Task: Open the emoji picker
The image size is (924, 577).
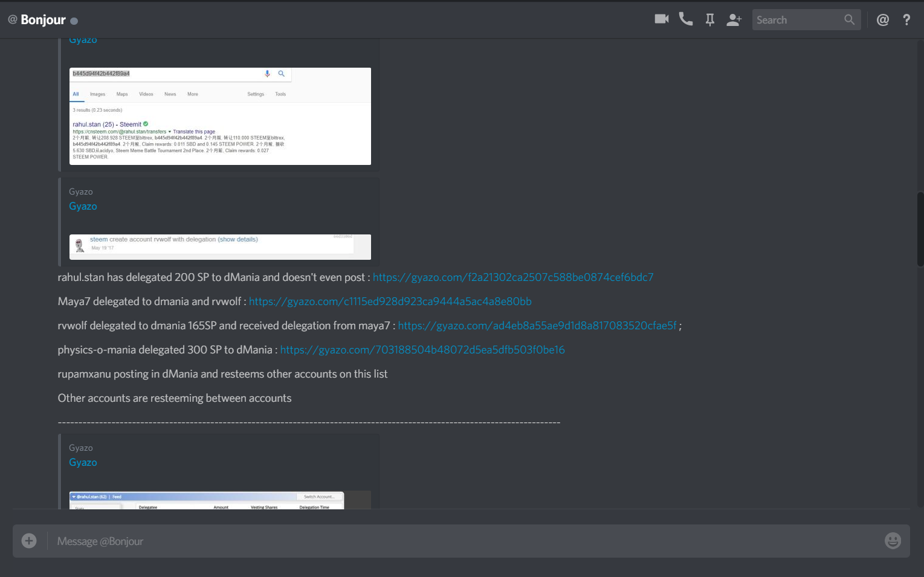Action: pos(893,541)
